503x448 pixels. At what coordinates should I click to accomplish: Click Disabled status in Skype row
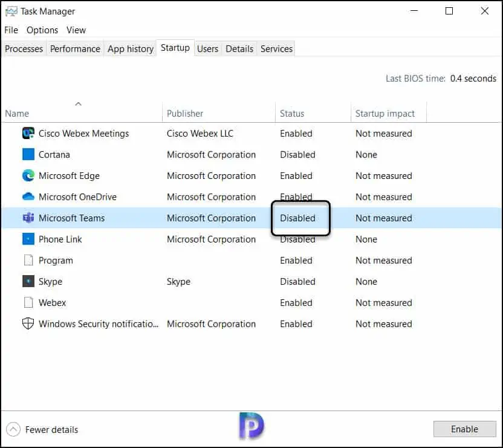click(x=297, y=282)
